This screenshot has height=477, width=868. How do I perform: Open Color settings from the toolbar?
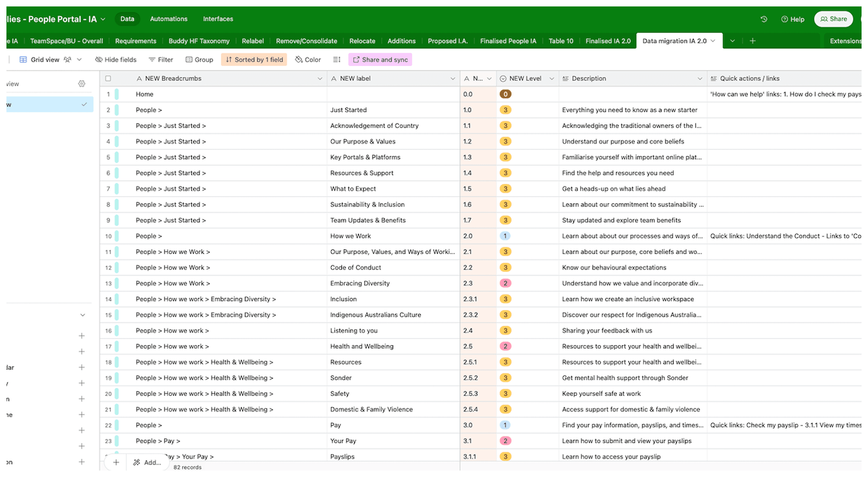click(307, 59)
